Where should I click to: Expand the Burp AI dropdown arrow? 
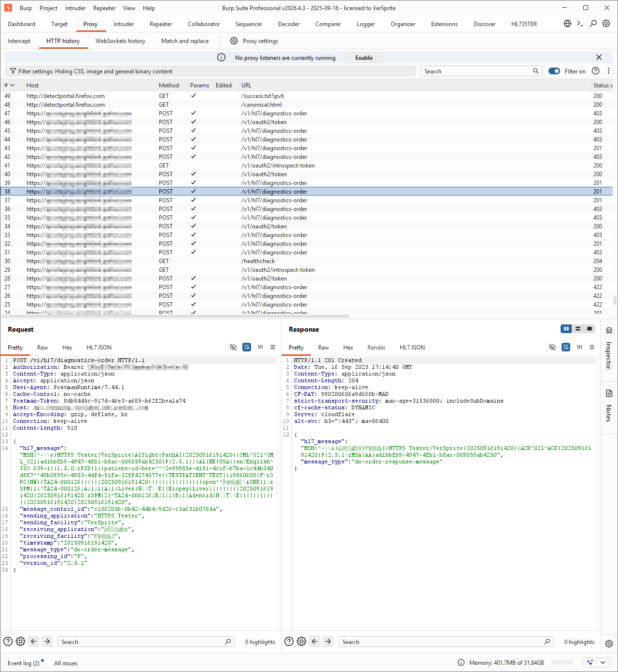603,663
